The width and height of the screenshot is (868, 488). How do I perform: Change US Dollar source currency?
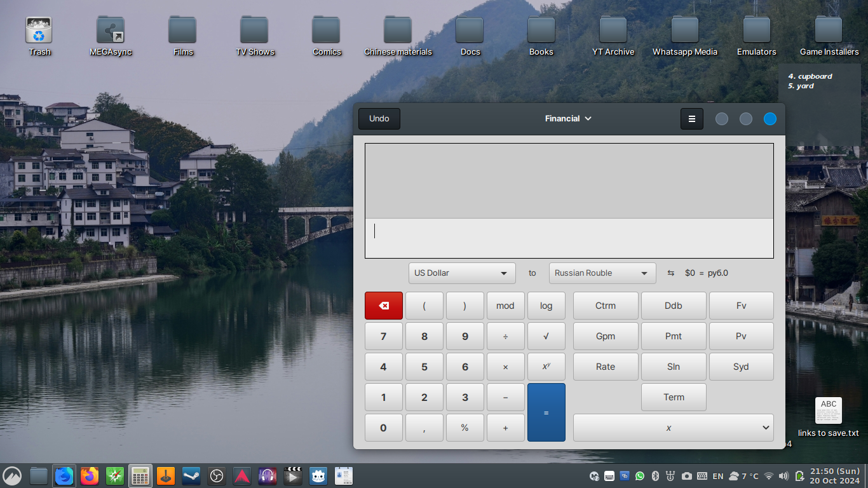click(461, 273)
